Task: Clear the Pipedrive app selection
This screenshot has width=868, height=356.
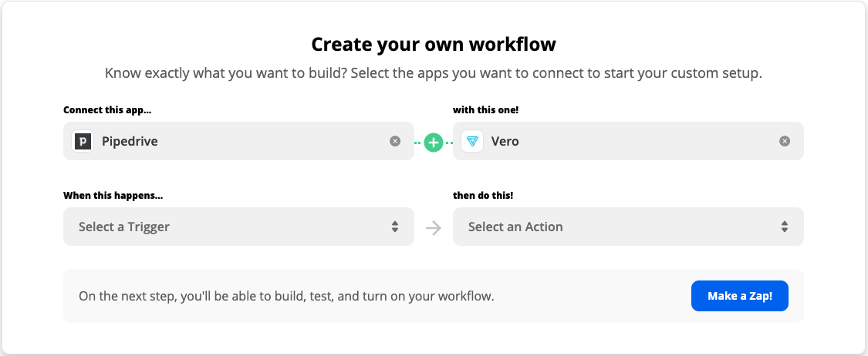Action: [395, 141]
